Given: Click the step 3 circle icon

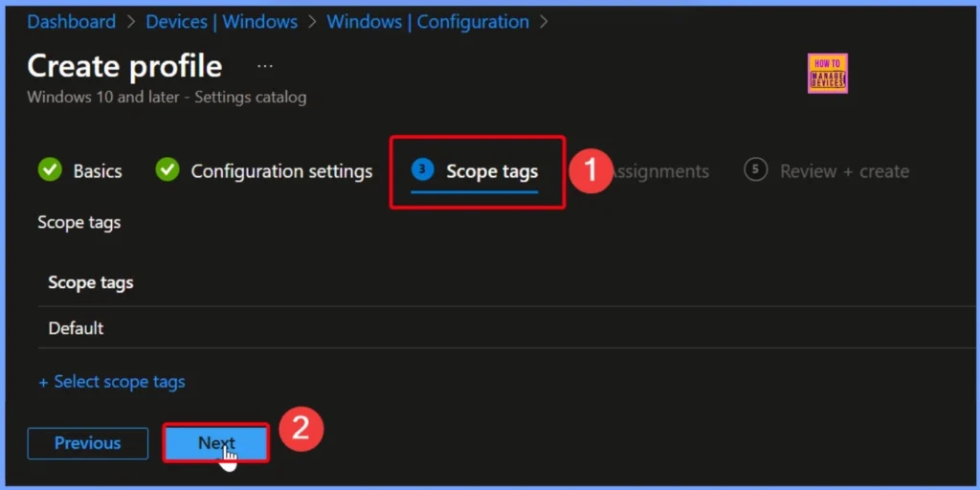Looking at the screenshot, I should click(422, 169).
